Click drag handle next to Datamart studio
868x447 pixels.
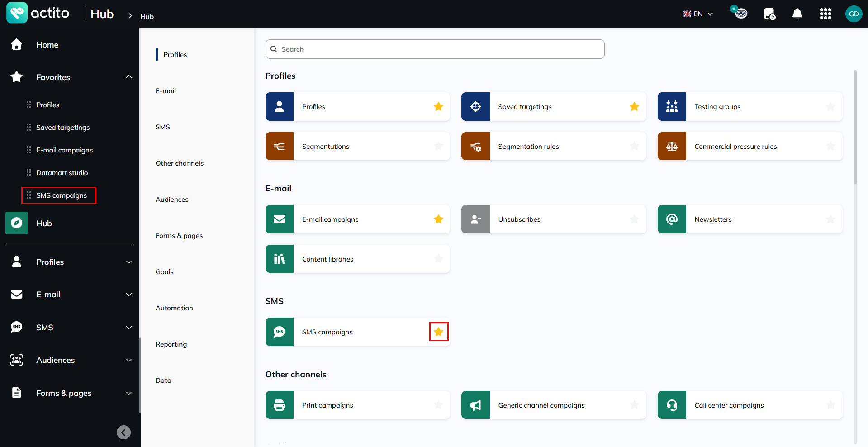point(29,172)
